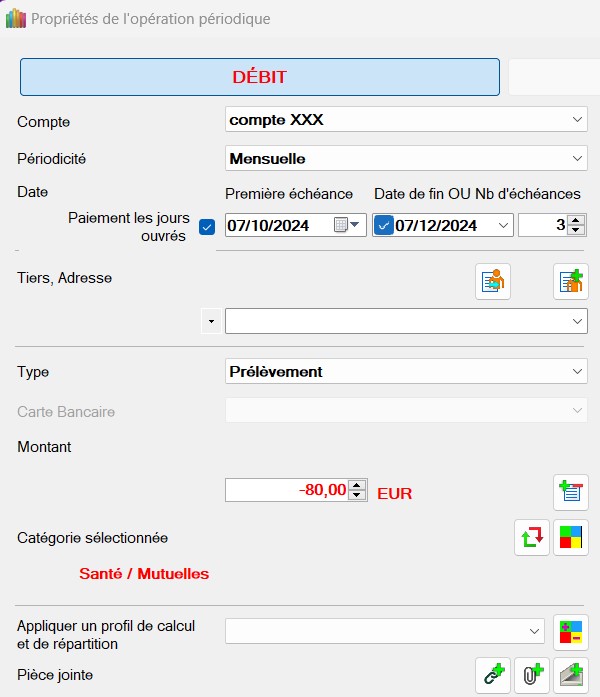Open the tiers contact selection icon

point(492,282)
